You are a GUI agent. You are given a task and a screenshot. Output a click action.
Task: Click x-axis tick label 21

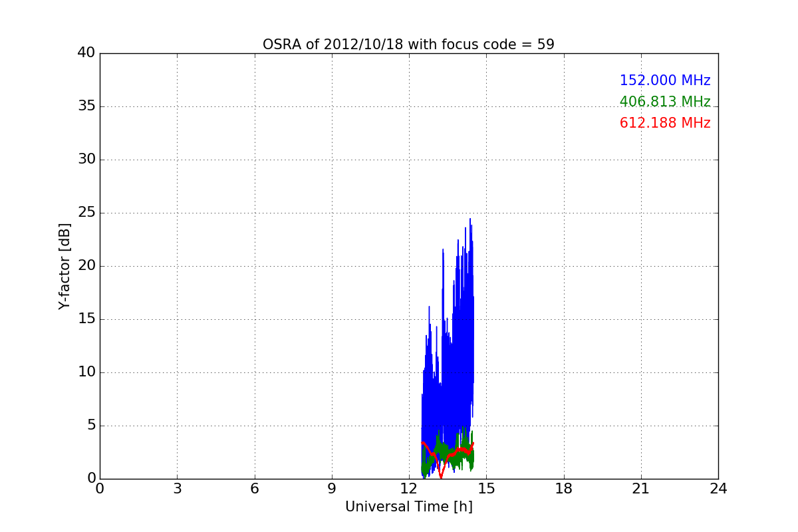(x=641, y=489)
